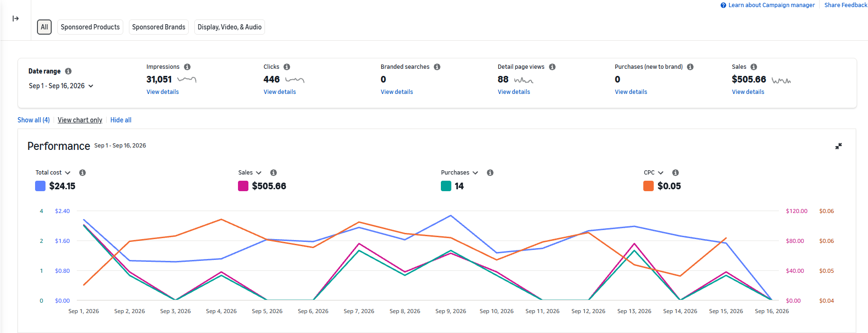868x333 pixels.
Task: Open the Share Feedback link
Action: [846, 5]
